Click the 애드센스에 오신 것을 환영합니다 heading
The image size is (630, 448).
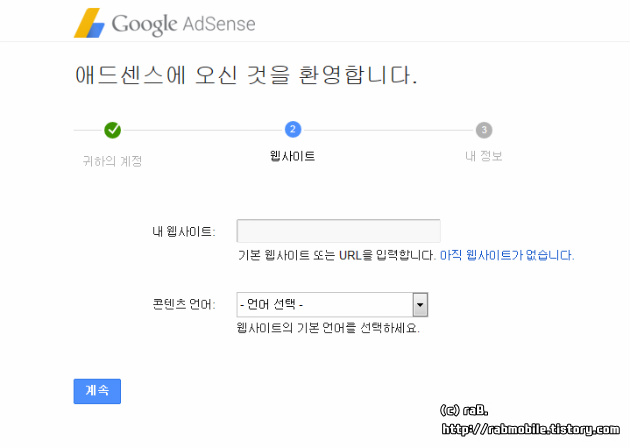click(x=246, y=75)
